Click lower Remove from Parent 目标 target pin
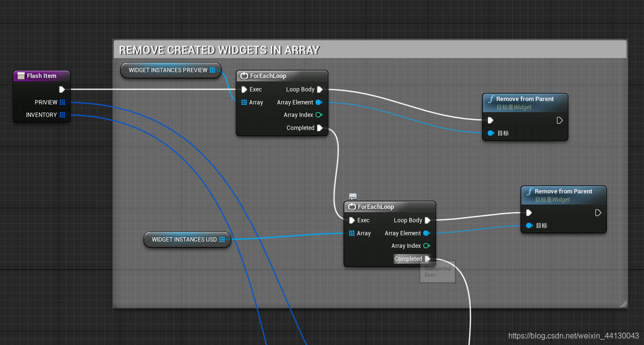Viewport: 644px width, 345px height. pyautogui.click(x=529, y=226)
